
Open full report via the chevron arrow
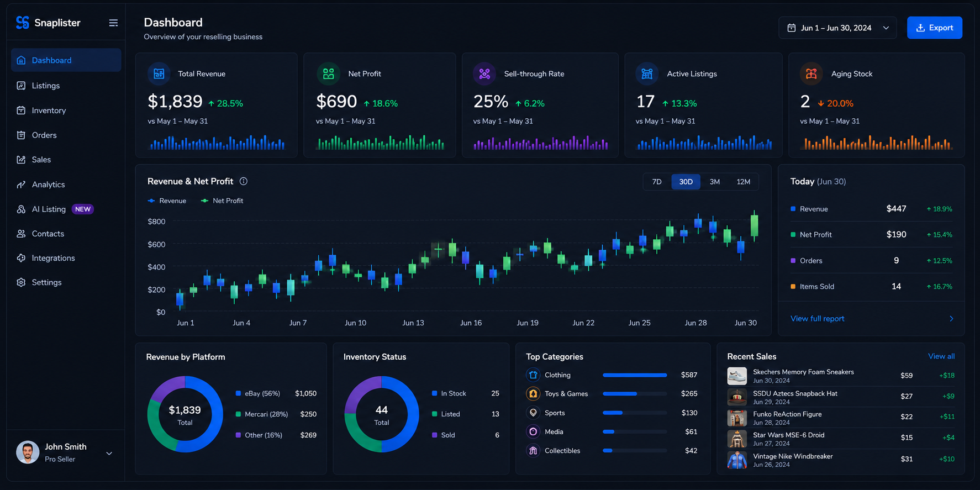[951, 319]
